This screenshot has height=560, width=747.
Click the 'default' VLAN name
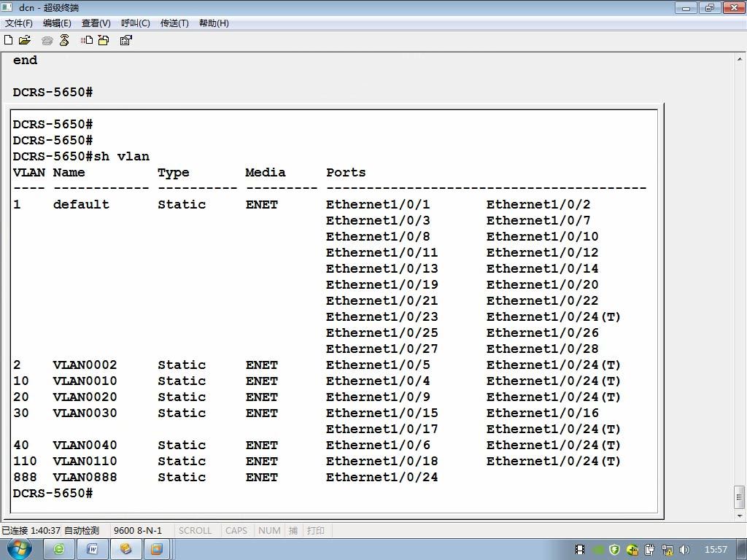click(81, 204)
